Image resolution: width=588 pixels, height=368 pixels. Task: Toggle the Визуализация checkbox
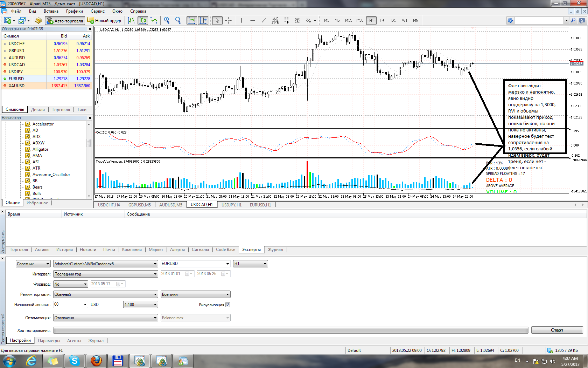(x=228, y=305)
